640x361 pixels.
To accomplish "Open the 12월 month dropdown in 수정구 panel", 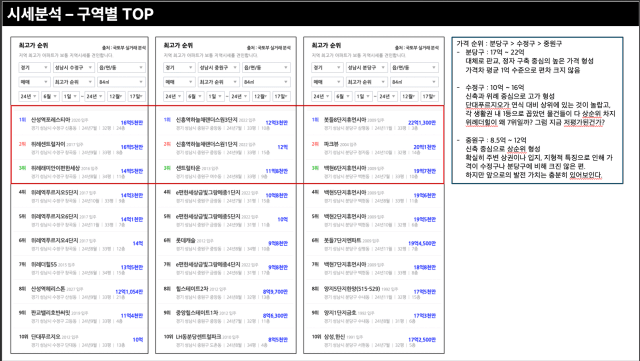I will click(x=116, y=96).
